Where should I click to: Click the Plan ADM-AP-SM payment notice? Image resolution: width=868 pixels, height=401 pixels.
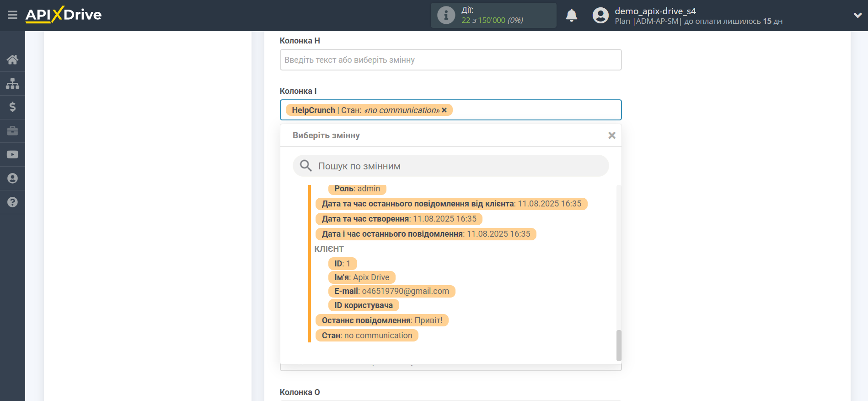[698, 22]
